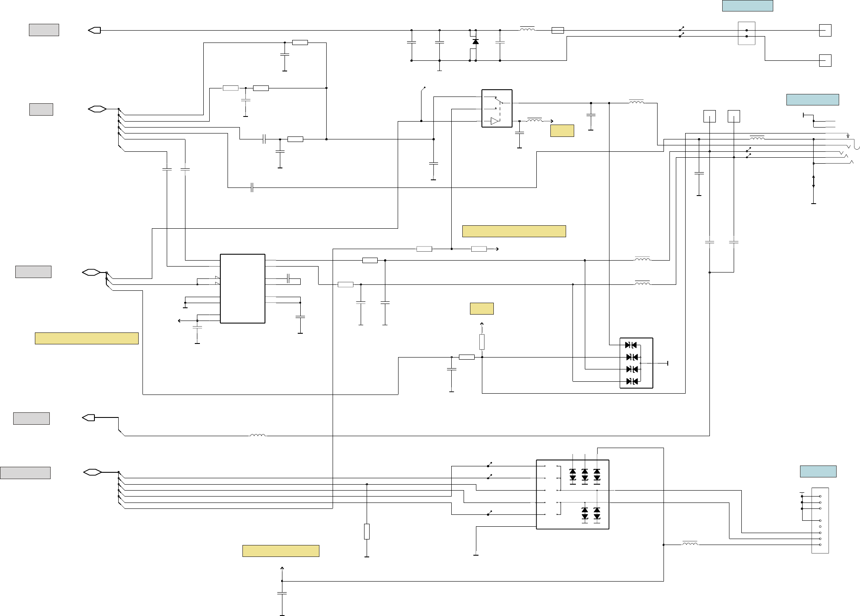This screenshot has width=860, height=616.
Task: Click the widest gray label box at lower left
Action: [x=25, y=473]
